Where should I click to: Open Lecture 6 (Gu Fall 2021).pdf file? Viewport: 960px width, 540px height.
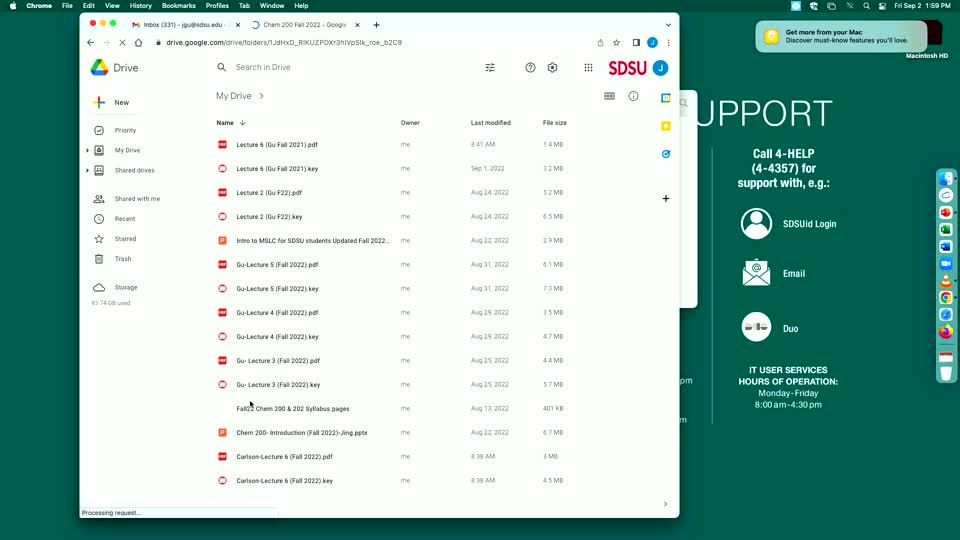point(277,145)
